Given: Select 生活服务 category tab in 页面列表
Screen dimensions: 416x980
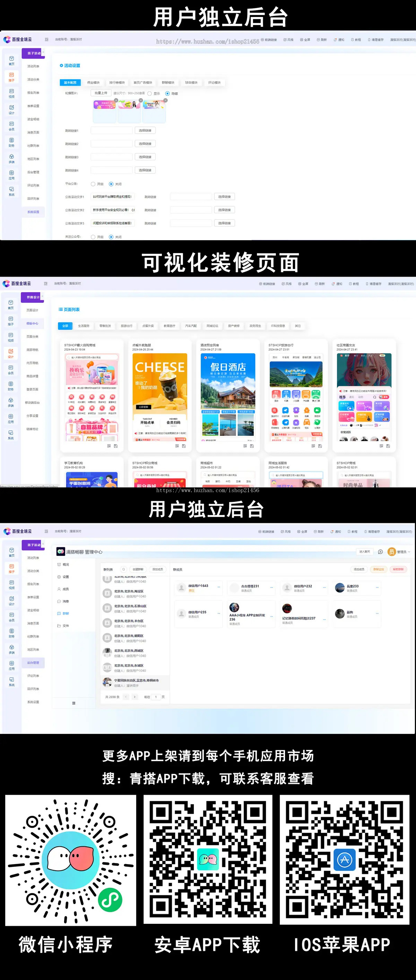Looking at the screenshot, I should 84,326.
